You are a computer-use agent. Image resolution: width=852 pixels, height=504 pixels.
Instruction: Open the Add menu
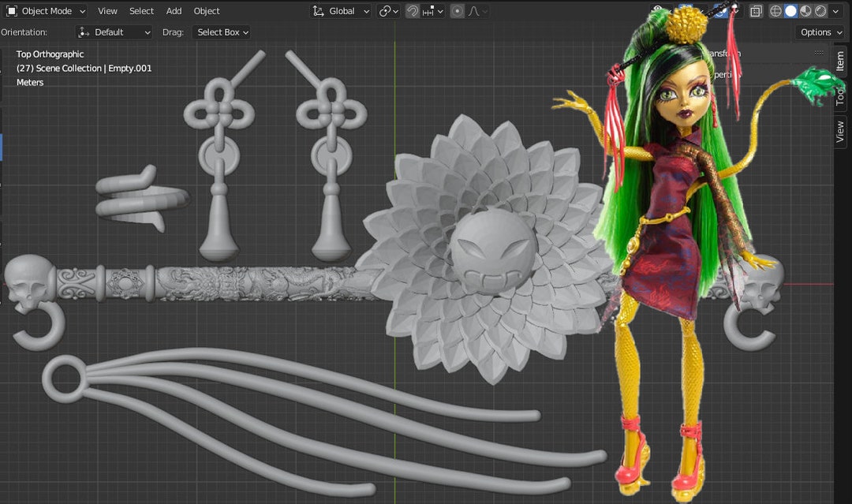point(174,11)
